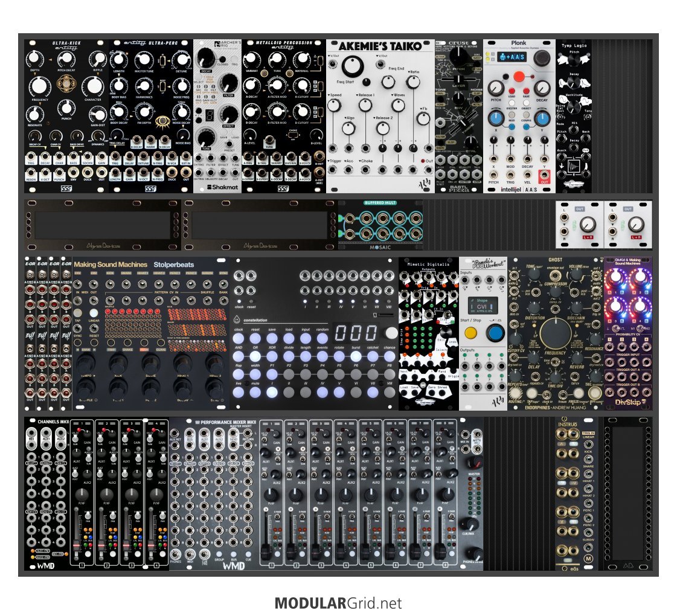677x616 pixels.
Task: Click the PUNCH knob on Ultra-Kick
Action: pyautogui.click(x=66, y=108)
